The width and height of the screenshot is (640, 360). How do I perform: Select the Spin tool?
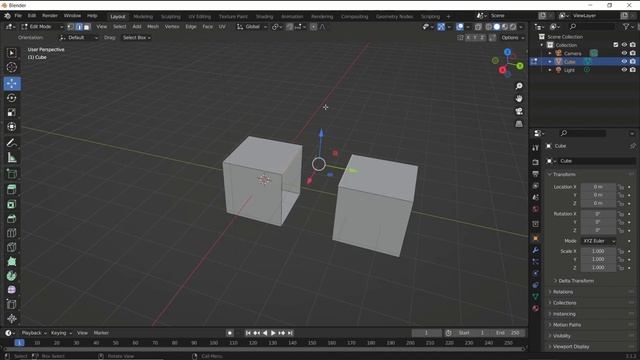tap(11, 276)
